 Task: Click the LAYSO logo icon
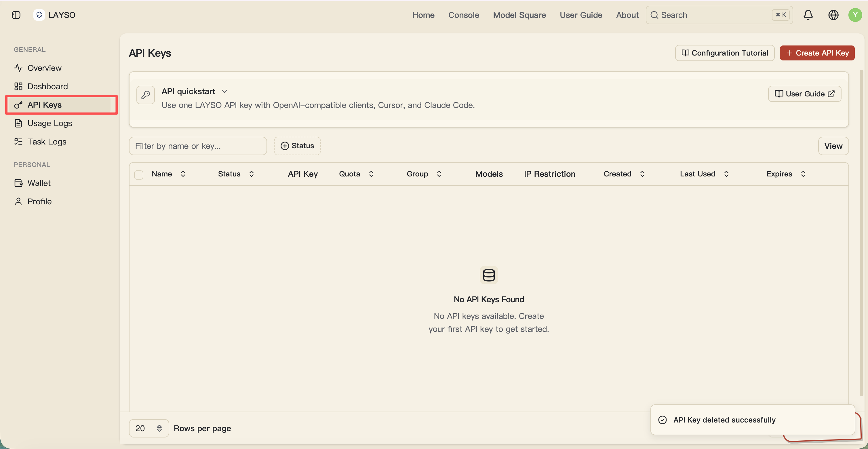(x=39, y=15)
